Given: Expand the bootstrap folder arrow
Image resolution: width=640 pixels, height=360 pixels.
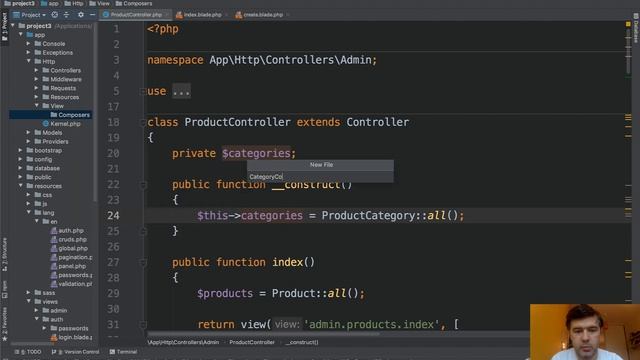Looking at the screenshot, I should [x=20, y=150].
